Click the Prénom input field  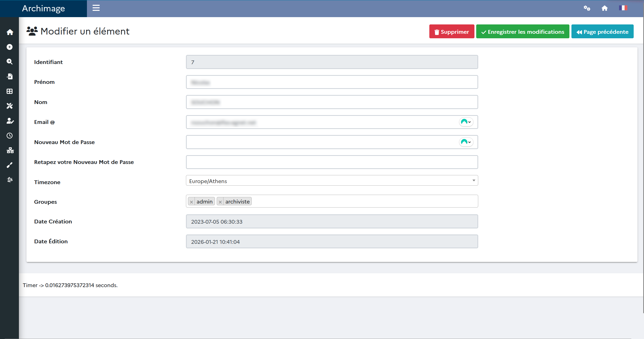tap(332, 82)
